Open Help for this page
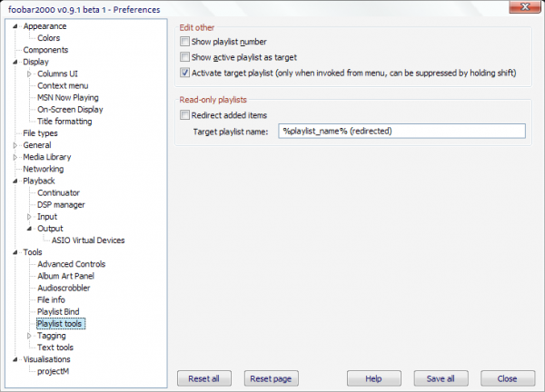This screenshot has width=545, height=392. click(372, 377)
